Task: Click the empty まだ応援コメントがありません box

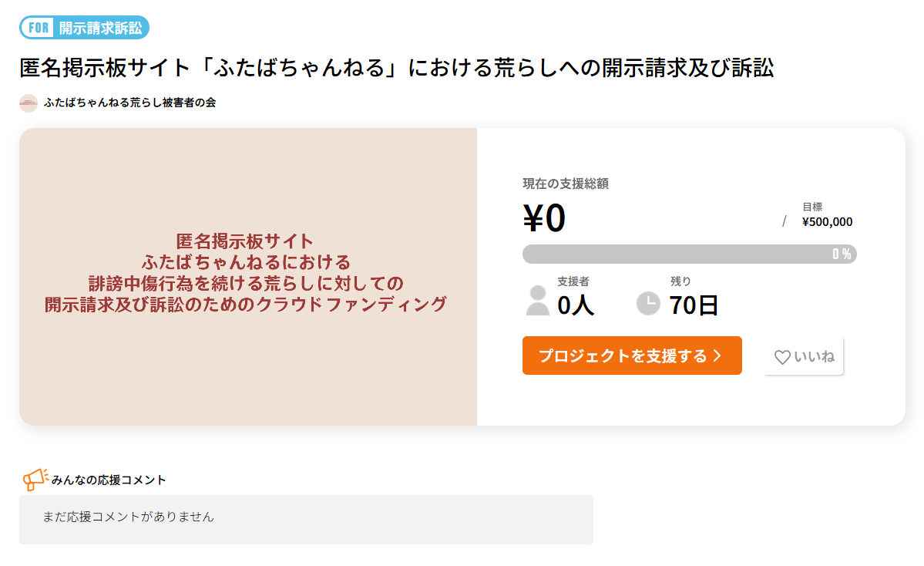Action: coord(307,520)
